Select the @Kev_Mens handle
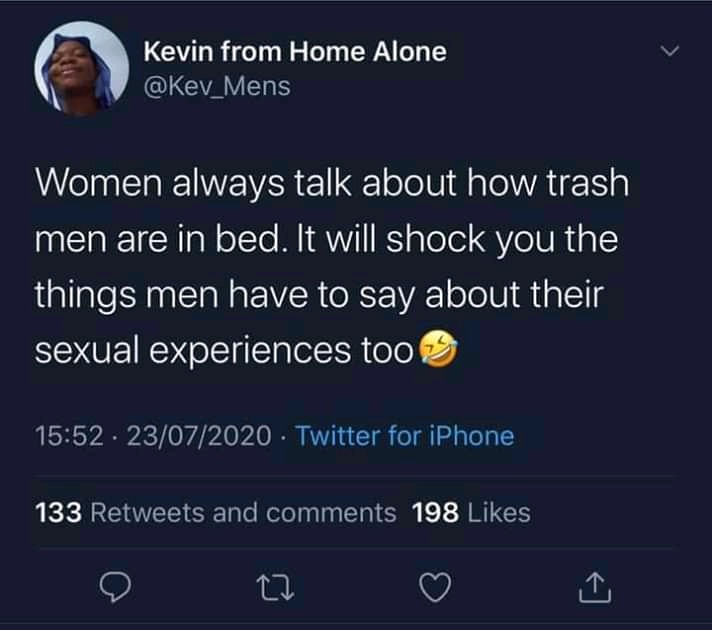 pyautogui.click(x=217, y=86)
